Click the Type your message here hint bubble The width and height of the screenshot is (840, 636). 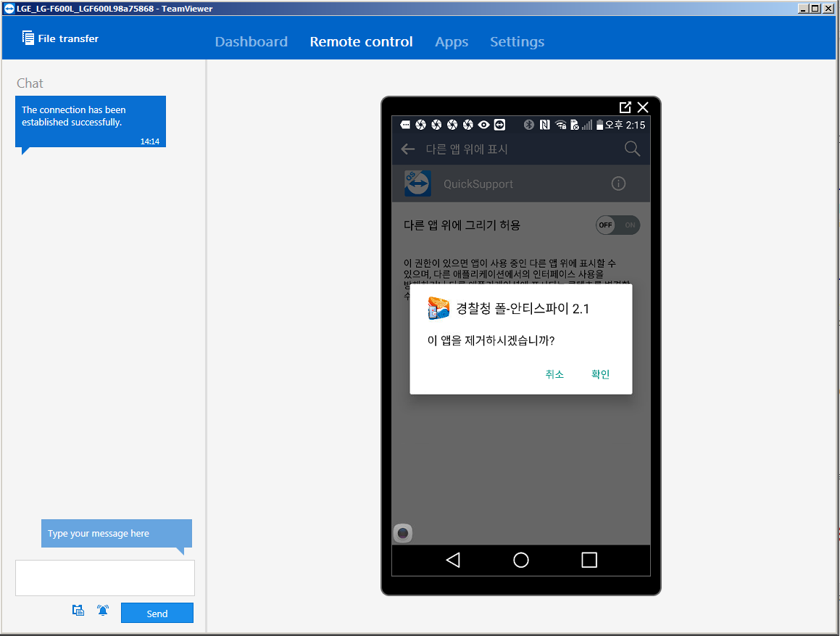pyautogui.click(x=116, y=534)
